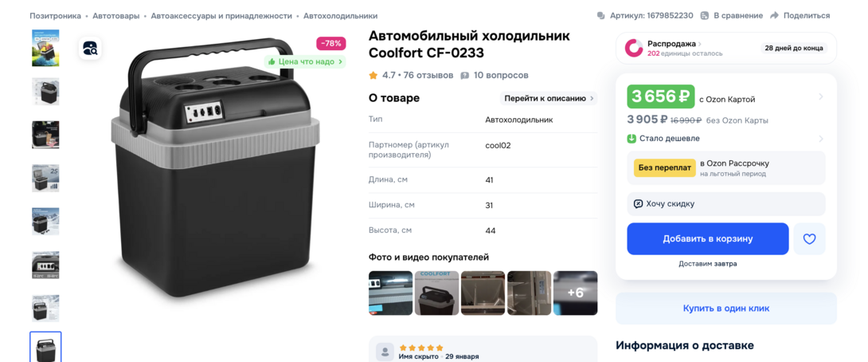This screenshot has height=362, width=868.
Task: Click the Цена что надо green badge
Action: point(305,61)
